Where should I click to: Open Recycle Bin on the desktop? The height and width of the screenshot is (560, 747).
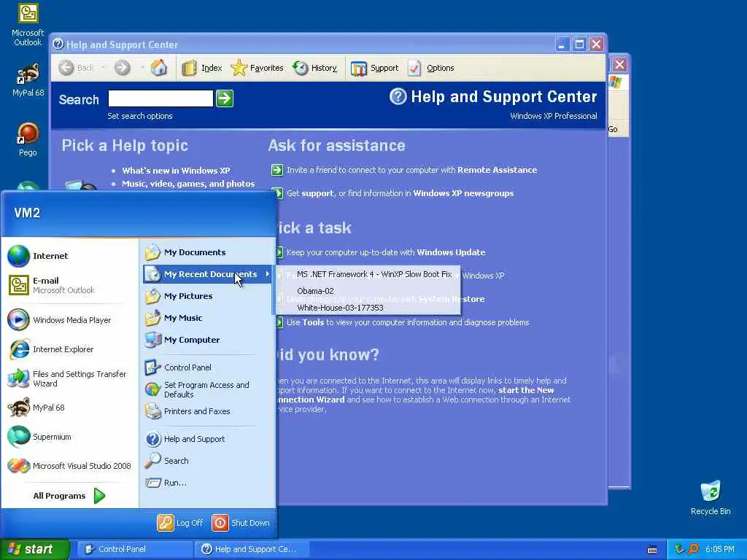click(711, 497)
